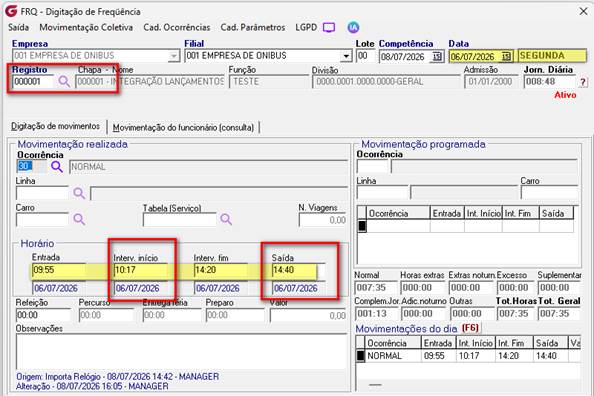Click the Interv. início time field 10:17
Viewport: 594px width, 396px height.
point(140,270)
